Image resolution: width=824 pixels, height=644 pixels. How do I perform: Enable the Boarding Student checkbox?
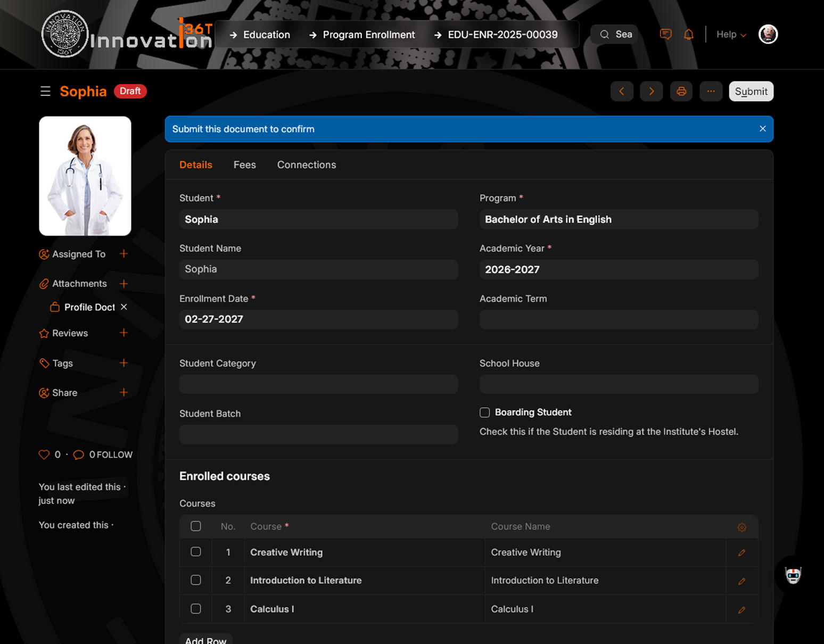(x=485, y=412)
